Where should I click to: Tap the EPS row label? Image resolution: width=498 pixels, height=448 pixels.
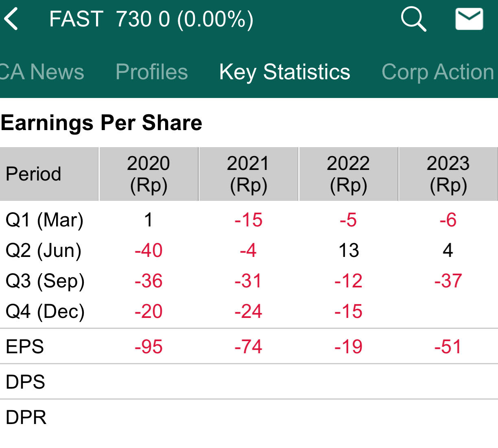[x=25, y=347]
